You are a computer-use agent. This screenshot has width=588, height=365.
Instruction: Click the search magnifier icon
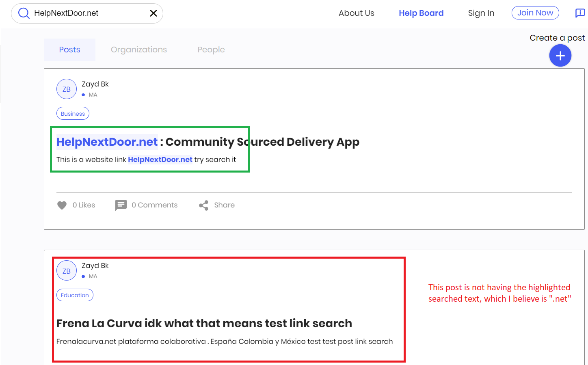click(x=24, y=13)
